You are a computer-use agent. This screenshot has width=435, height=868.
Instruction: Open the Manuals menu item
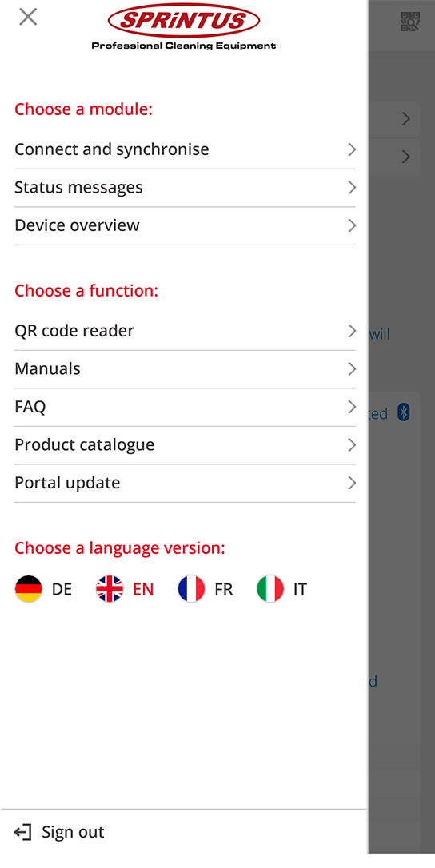point(185,369)
